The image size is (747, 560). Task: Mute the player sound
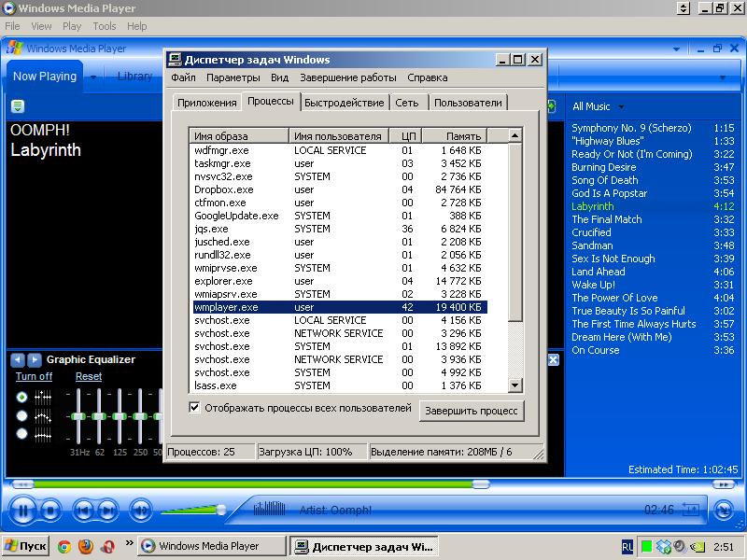click(x=140, y=510)
